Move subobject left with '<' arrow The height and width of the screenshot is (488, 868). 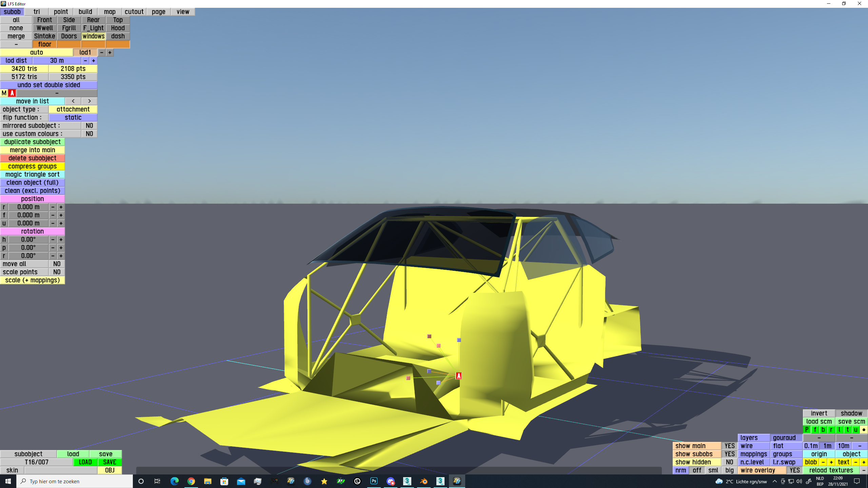73,101
